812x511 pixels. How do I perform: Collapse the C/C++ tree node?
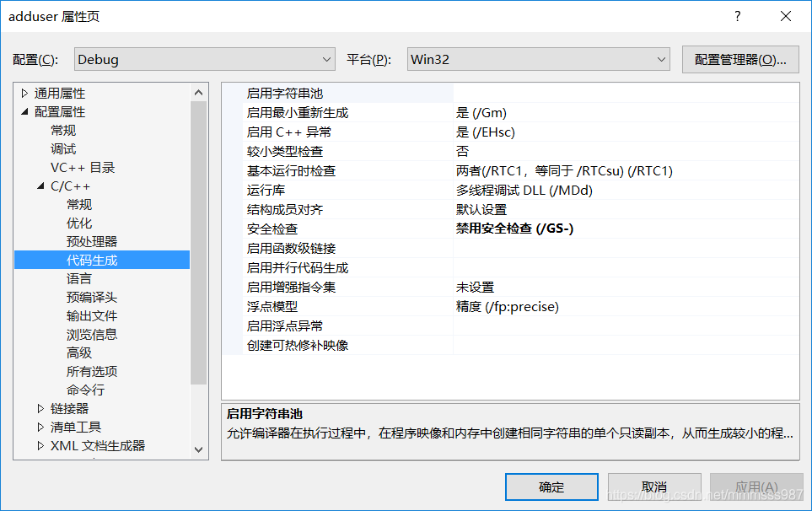pos(41,186)
